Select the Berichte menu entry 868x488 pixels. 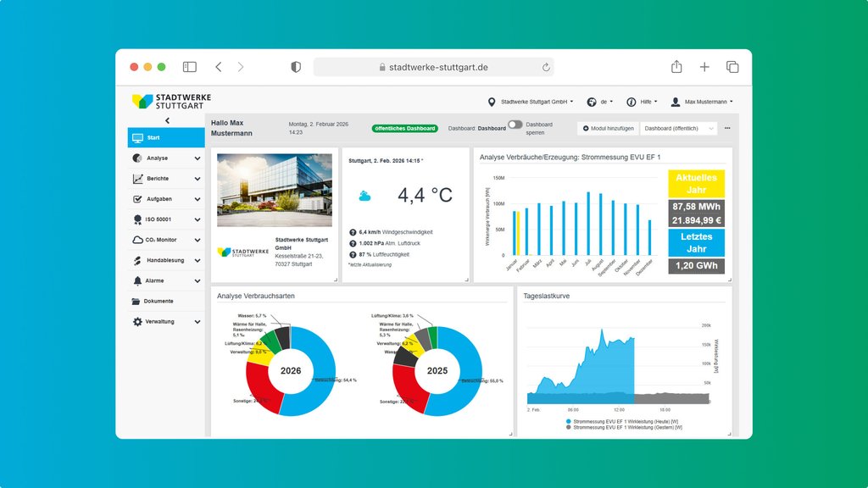tap(166, 179)
